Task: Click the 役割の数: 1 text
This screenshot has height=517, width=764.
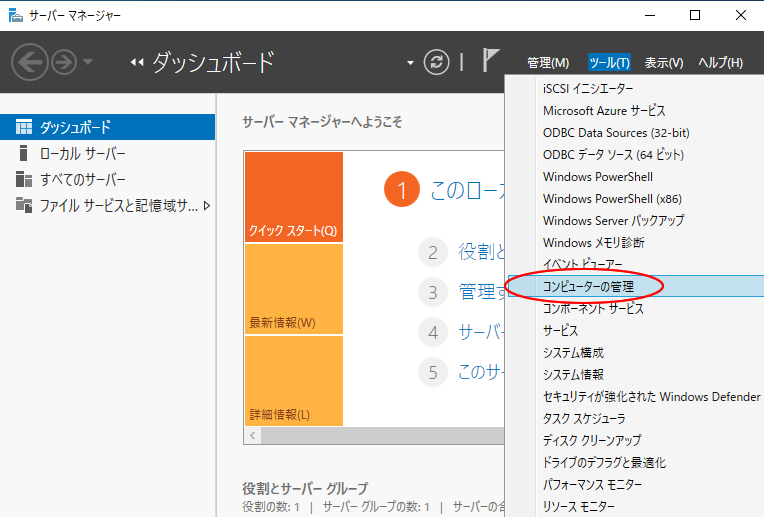Action: pyautogui.click(x=270, y=507)
